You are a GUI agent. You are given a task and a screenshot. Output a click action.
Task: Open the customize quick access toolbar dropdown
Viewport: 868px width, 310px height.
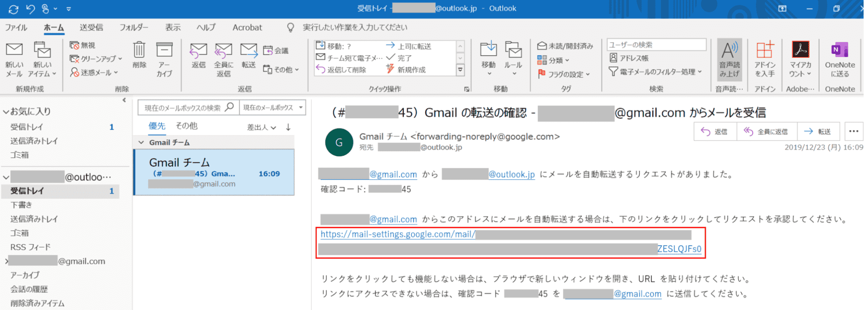coord(69,9)
